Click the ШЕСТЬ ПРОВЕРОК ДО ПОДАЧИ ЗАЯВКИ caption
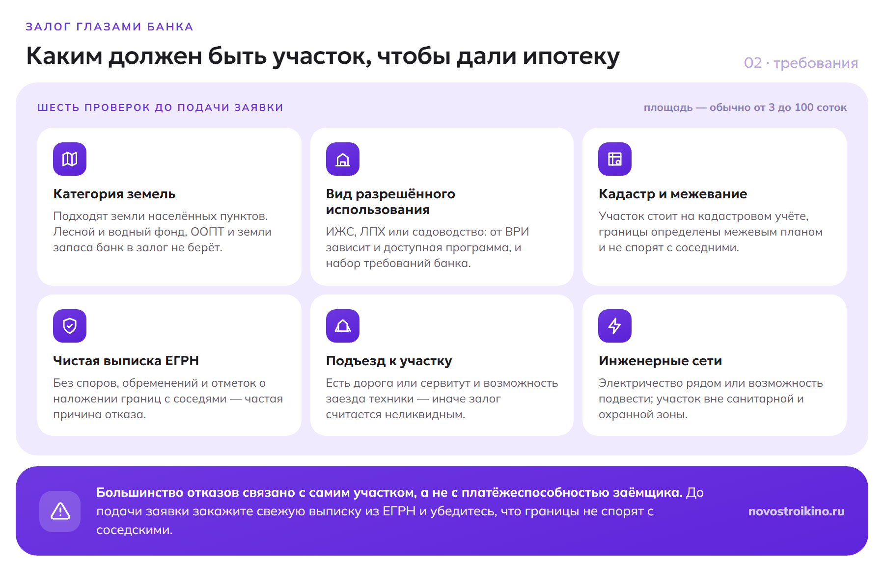 click(x=160, y=107)
